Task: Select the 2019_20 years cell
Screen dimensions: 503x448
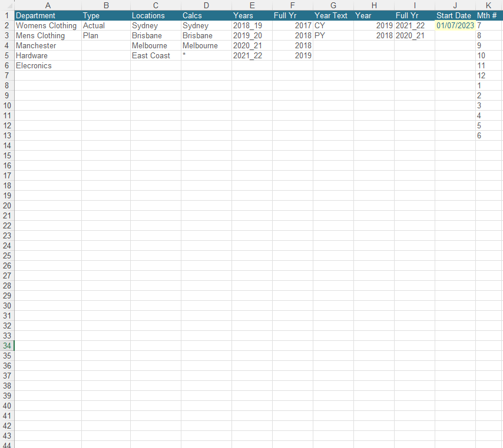Action: click(252, 35)
